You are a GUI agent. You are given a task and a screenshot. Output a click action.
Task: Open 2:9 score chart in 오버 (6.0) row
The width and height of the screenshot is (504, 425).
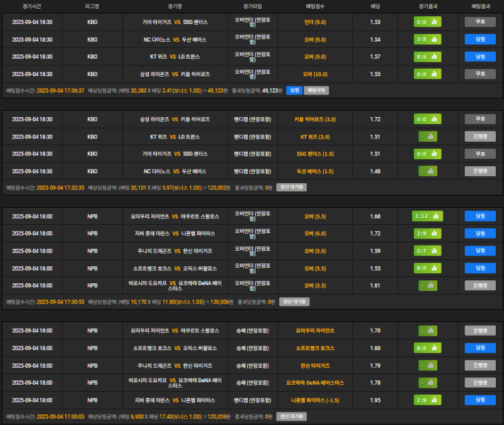[x=427, y=234]
